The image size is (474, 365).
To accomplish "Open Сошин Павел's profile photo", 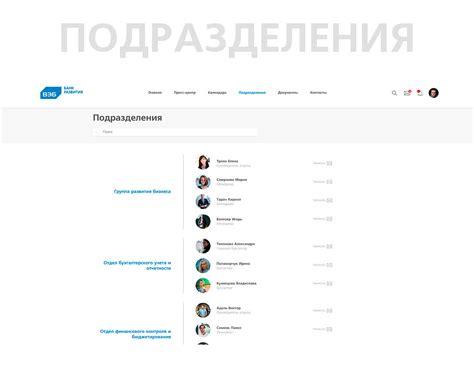I will [x=203, y=330].
